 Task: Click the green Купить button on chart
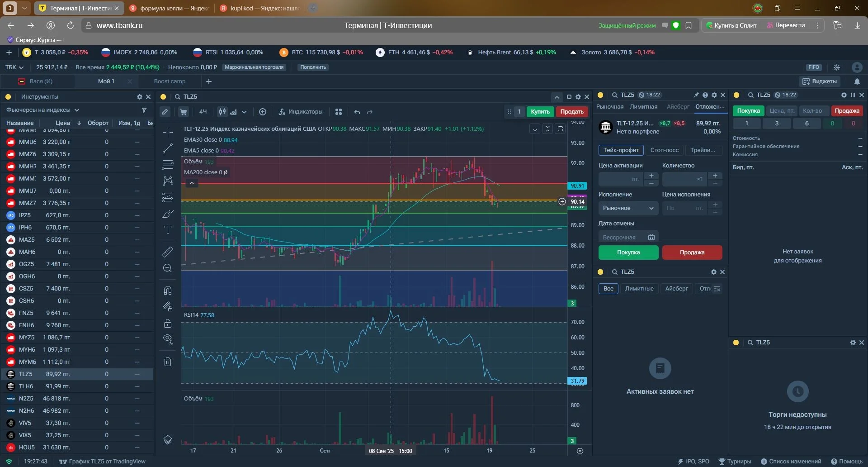tap(540, 112)
